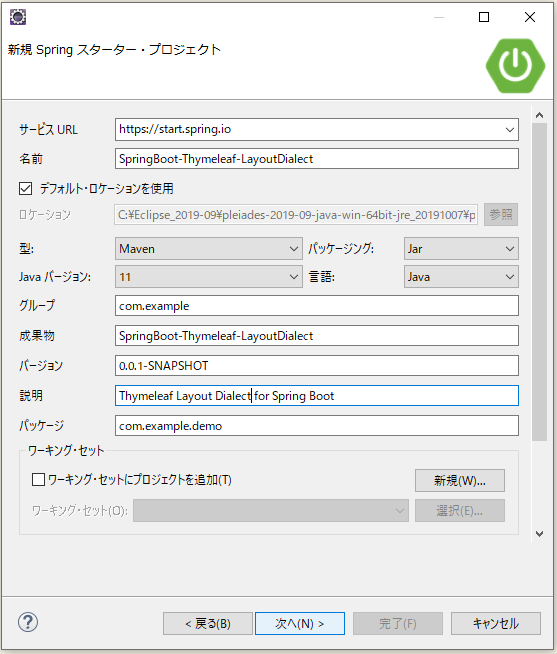Open the パッケージング Jar dropdown
The width and height of the screenshot is (557, 654).
pyautogui.click(x=461, y=249)
